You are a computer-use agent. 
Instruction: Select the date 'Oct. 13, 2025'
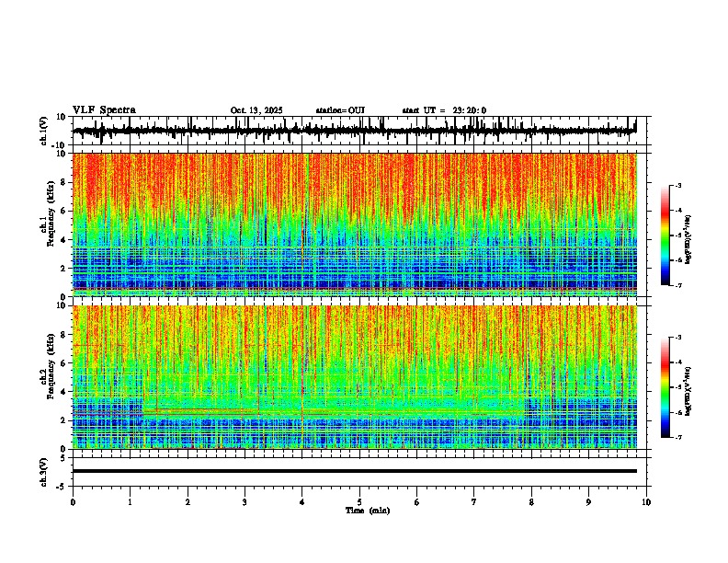[256, 110]
